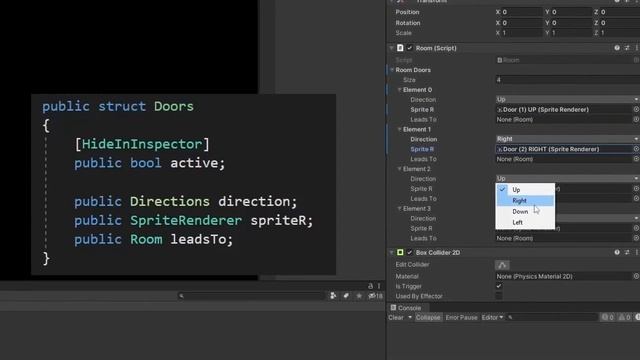
Task: Open help for Room (Script) component
Action: [617, 48]
